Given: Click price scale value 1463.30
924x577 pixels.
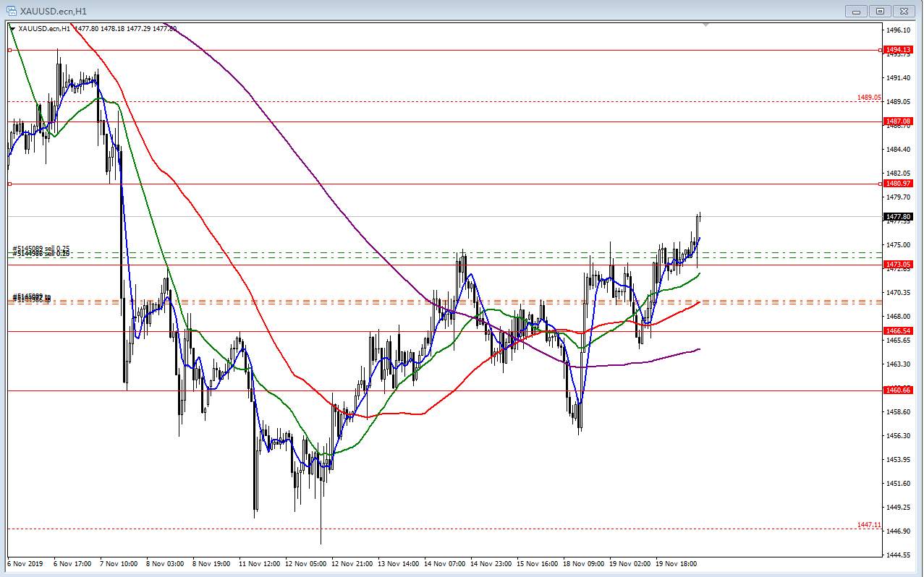Looking at the screenshot, I should [x=898, y=364].
